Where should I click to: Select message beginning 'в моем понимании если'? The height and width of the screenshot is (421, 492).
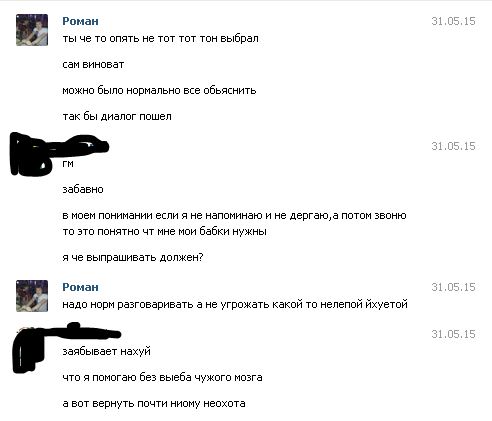coord(234,223)
